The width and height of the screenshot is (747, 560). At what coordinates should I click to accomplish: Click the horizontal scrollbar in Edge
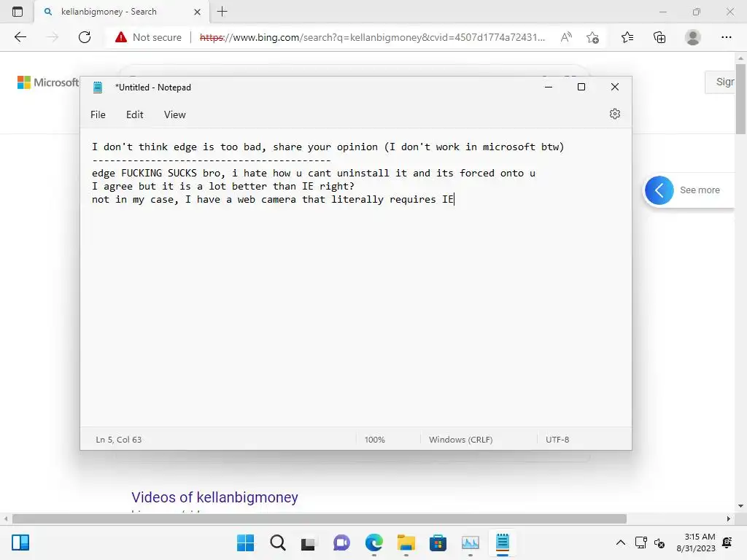pos(320,518)
